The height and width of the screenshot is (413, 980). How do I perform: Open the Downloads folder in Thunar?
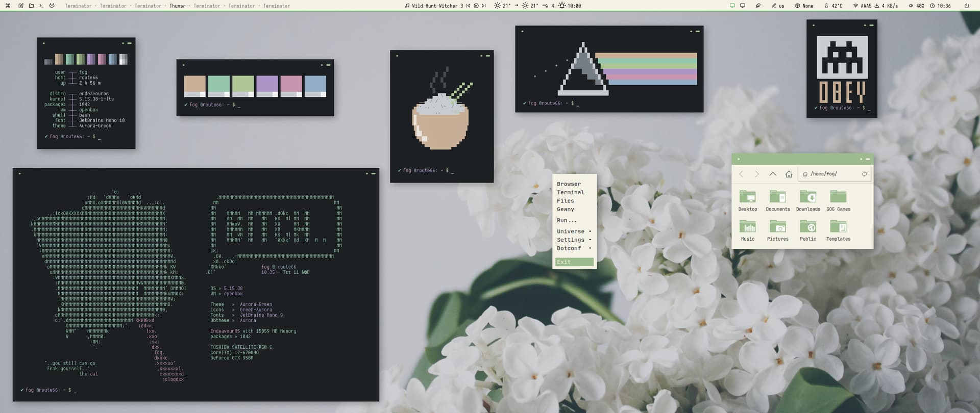tap(807, 200)
